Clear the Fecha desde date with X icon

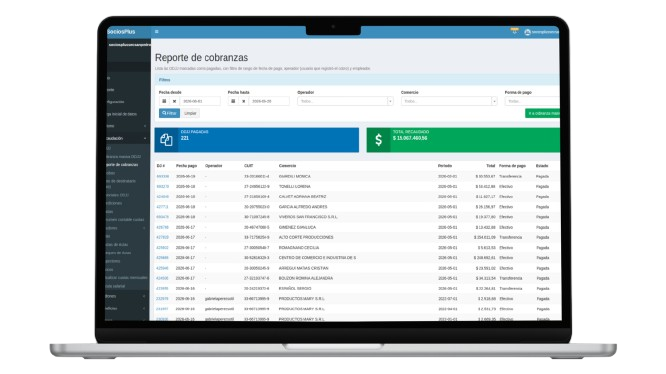174,101
